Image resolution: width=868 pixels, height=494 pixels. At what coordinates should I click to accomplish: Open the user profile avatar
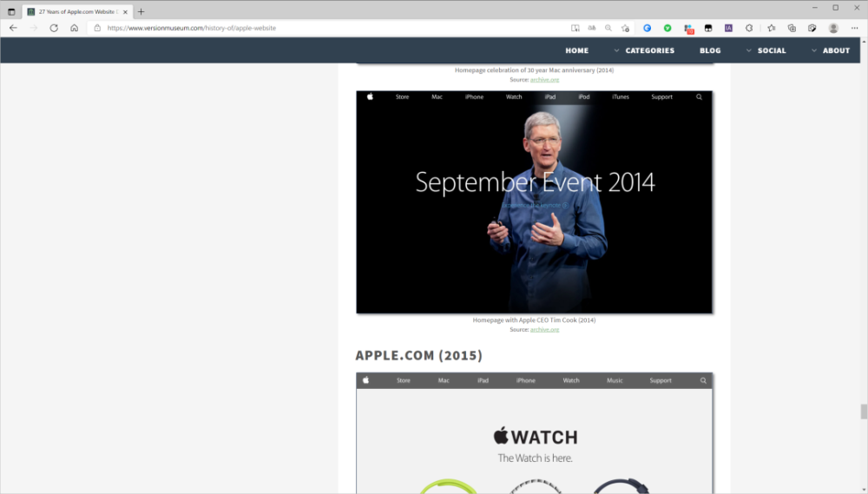coord(833,28)
